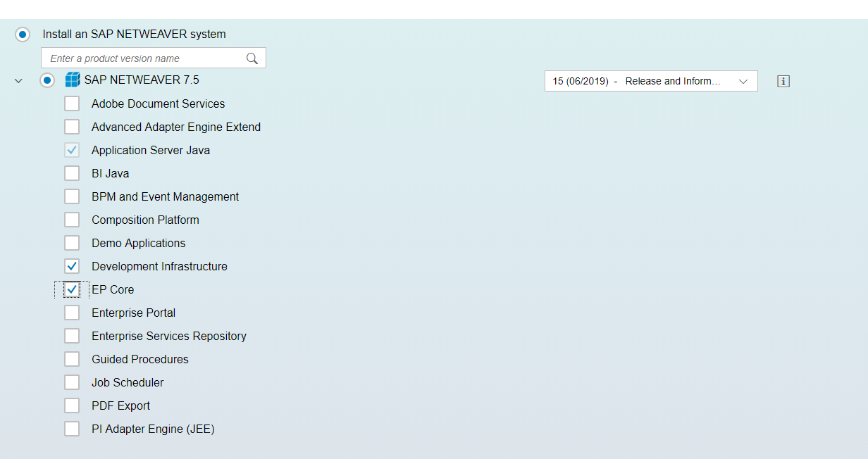Open the 15 (06/2019) support package dropdown

click(x=651, y=81)
